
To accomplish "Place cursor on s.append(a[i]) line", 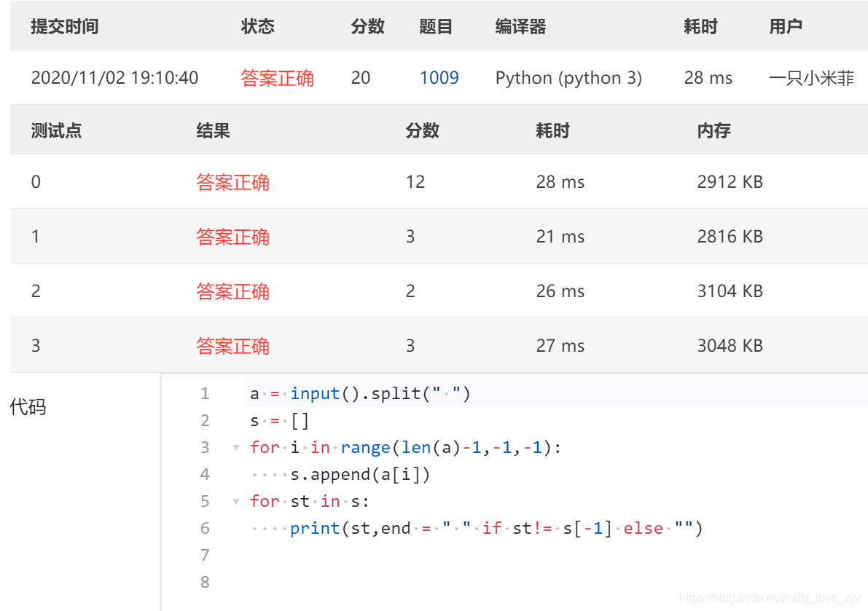I will click(360, 474).
